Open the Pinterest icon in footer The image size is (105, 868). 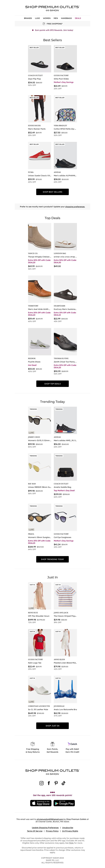tap(56, 783)
